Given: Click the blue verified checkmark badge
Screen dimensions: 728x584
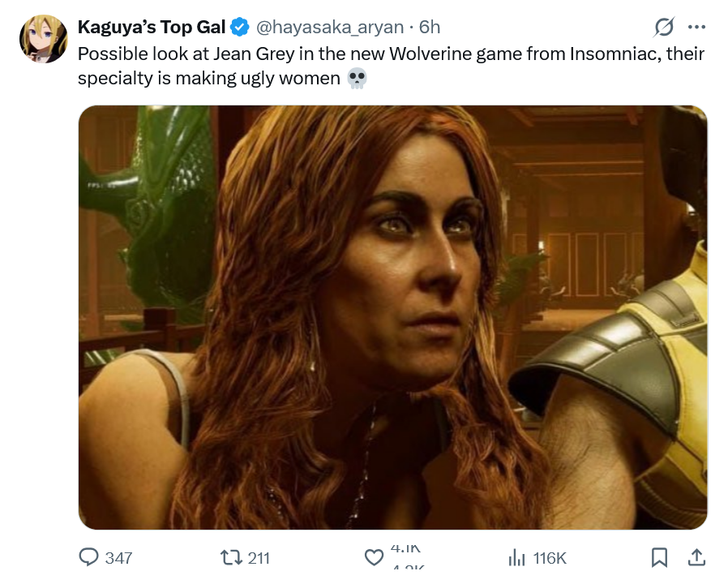Looking at the screenshot, I should point(240,28).
